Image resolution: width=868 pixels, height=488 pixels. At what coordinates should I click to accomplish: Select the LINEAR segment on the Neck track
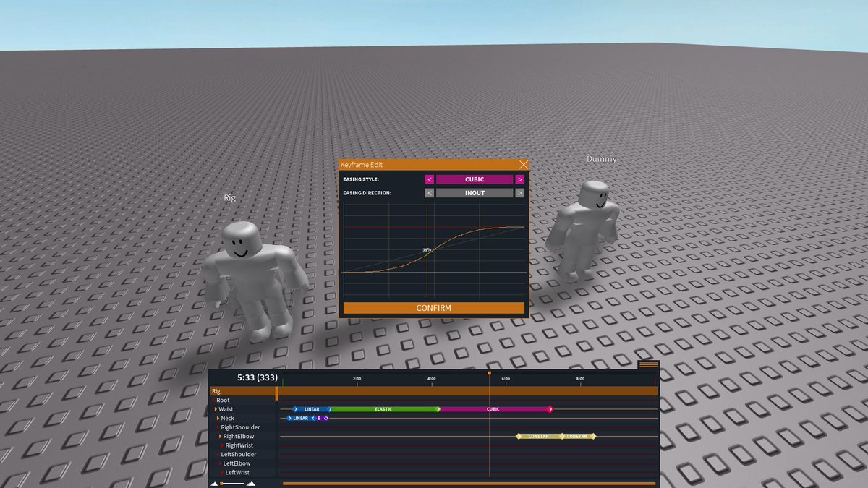point(300,418)
